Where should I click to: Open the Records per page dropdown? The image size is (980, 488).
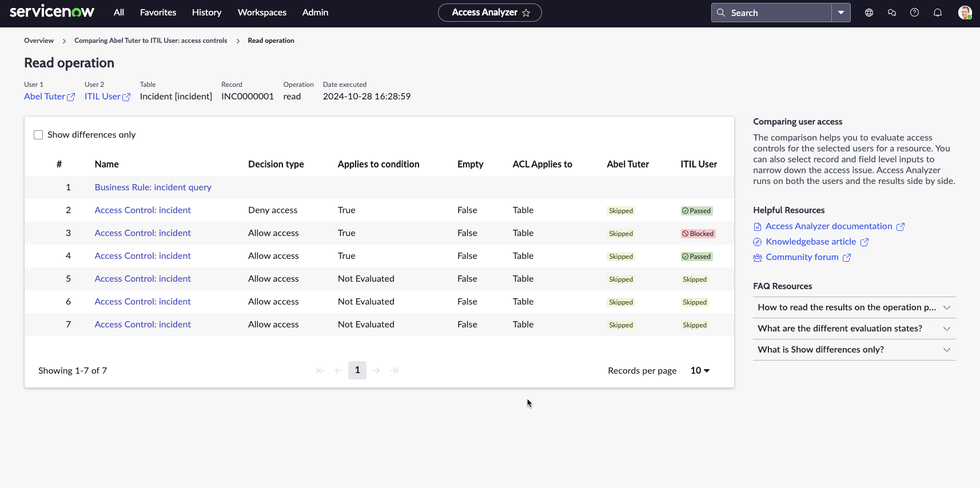coord(700,370)
